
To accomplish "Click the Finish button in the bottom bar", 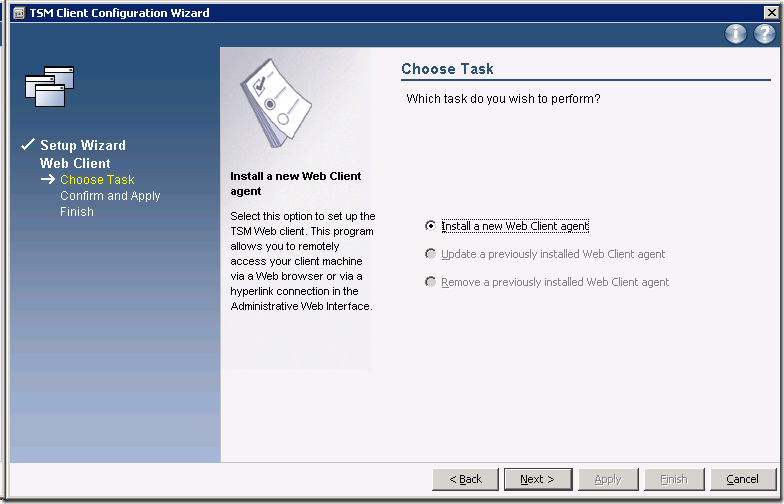I will [x=673, y=479].
